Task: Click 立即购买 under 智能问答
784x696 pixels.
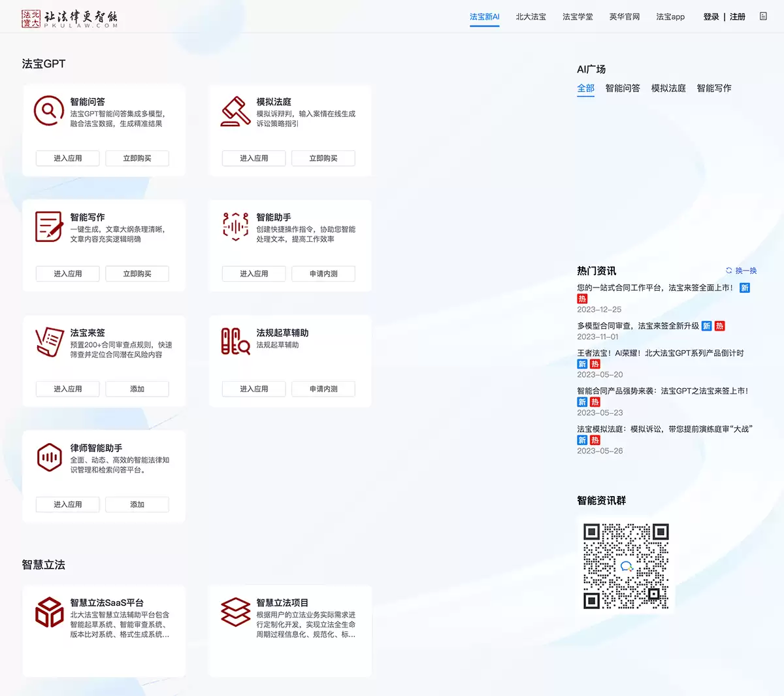Action: [137, 158]
